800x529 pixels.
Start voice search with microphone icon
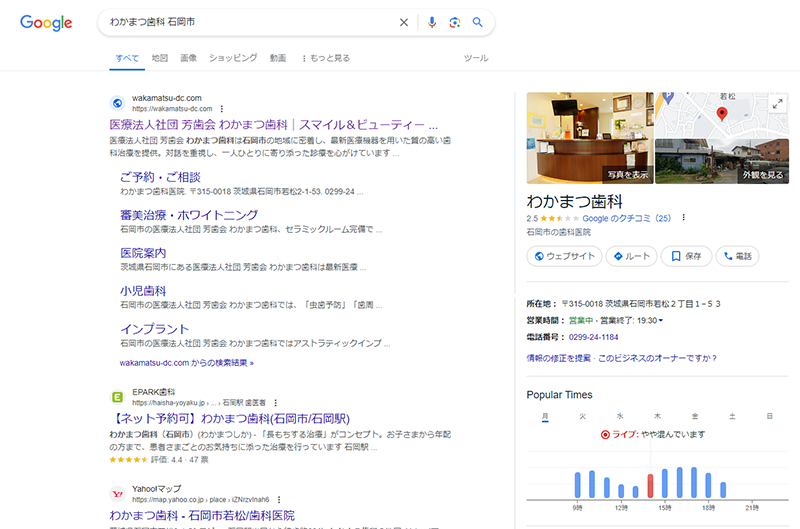432,22
